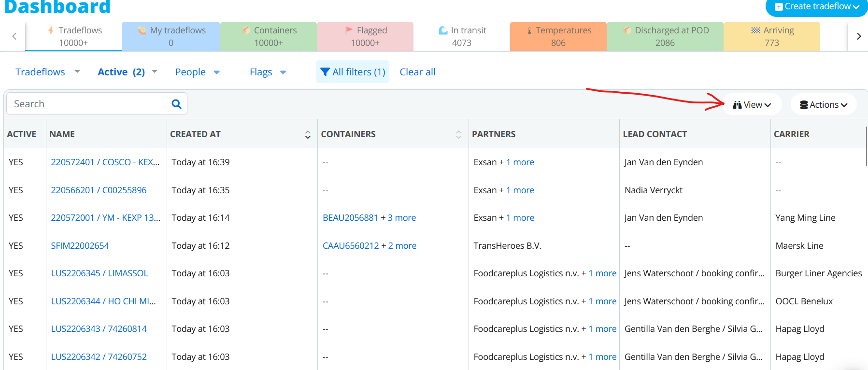Viewport: 868px width, 370px height.
Task: Click the search magnifier icon
Action: click(176, 104)
